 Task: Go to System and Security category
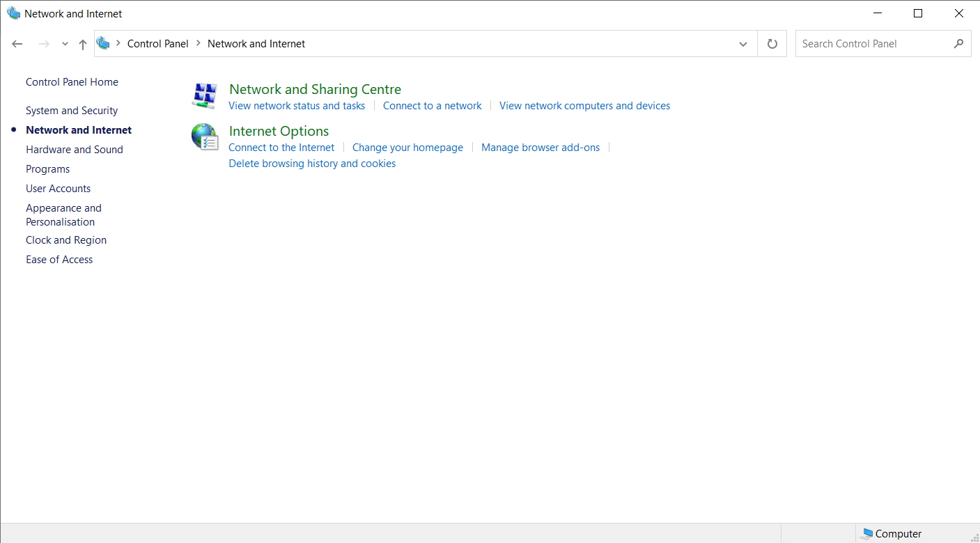coord(72,111)
